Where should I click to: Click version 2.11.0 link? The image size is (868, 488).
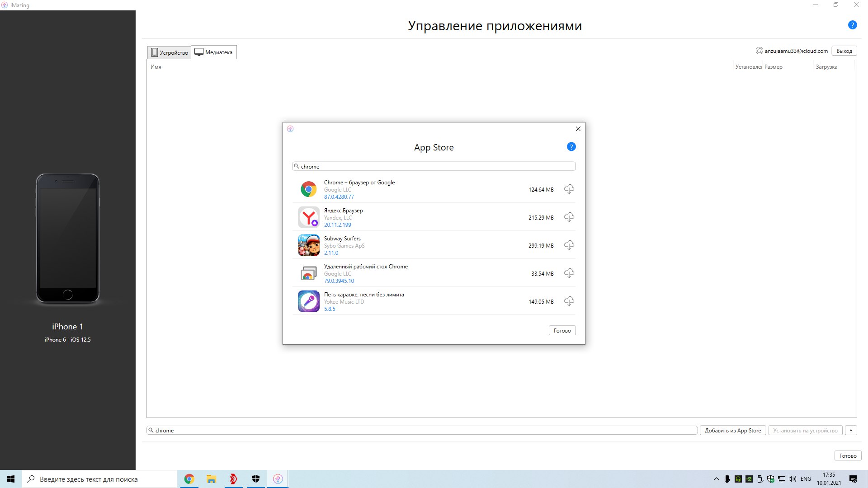(x=331, y=253)
